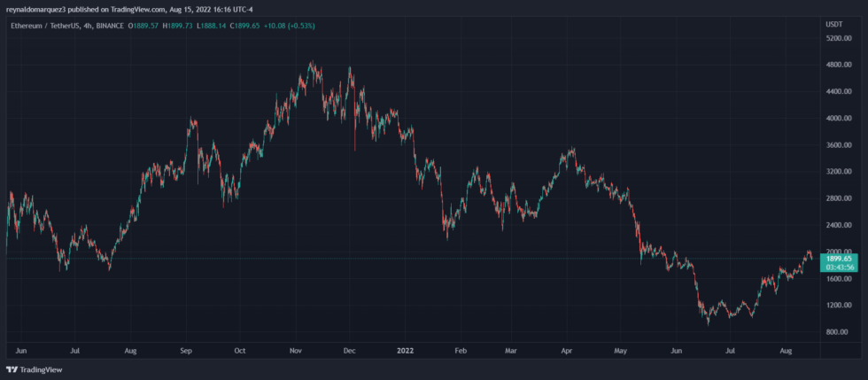The height and width of the screenshot is (380, 868).
Task: Click the reynaldomarquez3 author name
Action: coord(34,9)
